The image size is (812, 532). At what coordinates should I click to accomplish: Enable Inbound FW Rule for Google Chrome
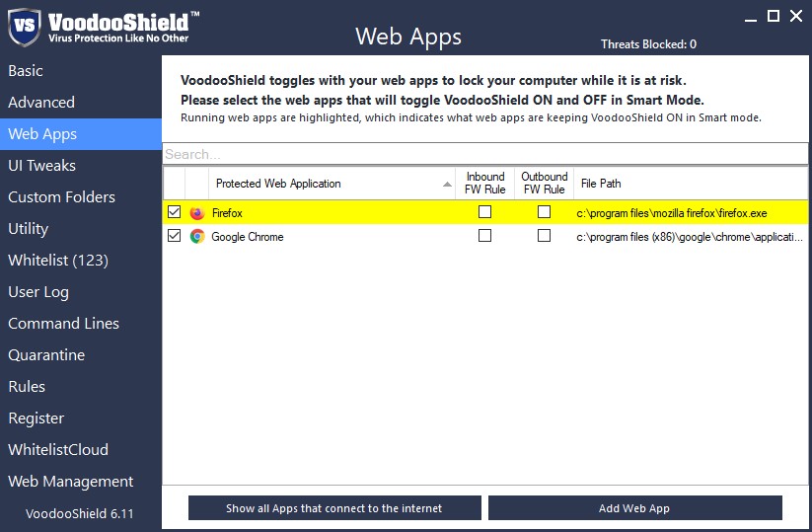(x=484, y=236)
